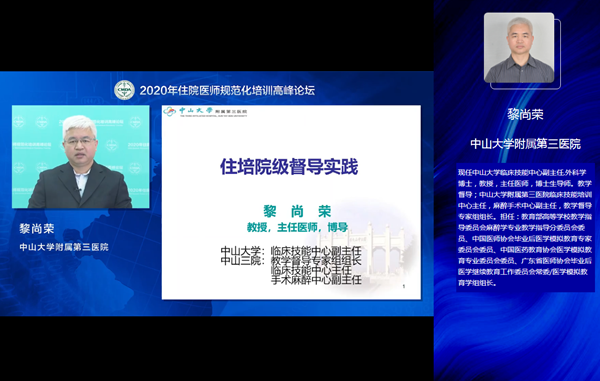Click the round CMDA logo beside forum title
Viewport: 600px width, 381px height.
[124, 90]
